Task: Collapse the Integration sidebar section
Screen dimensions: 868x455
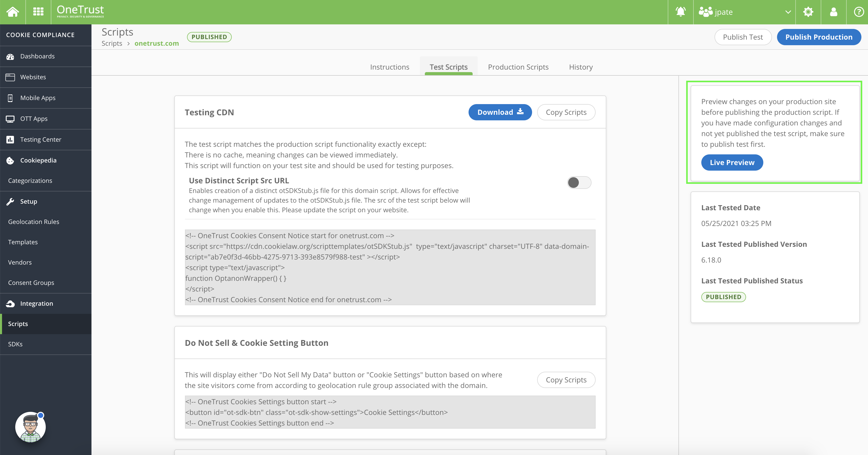Action: (36, 303)
